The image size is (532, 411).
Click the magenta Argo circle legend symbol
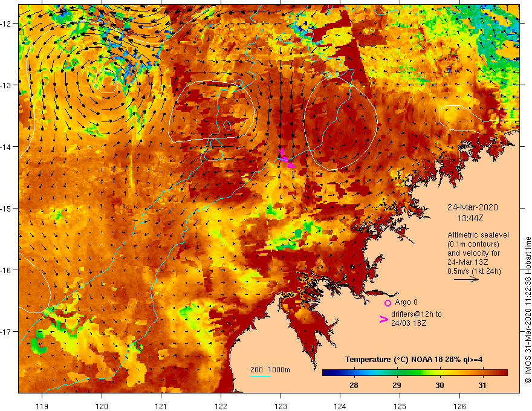click(x=388, y=302)
